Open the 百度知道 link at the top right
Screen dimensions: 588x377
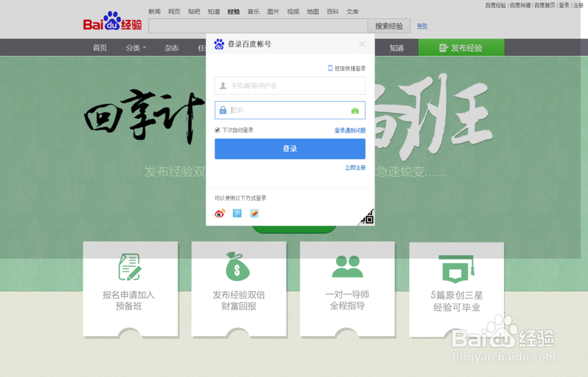tap(520, 5)
